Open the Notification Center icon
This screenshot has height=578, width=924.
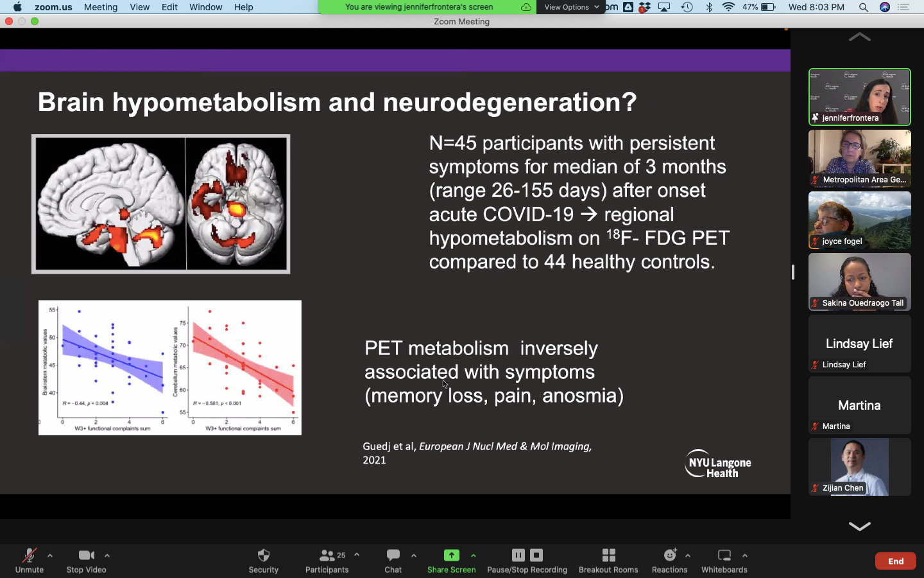pos(904,7)
